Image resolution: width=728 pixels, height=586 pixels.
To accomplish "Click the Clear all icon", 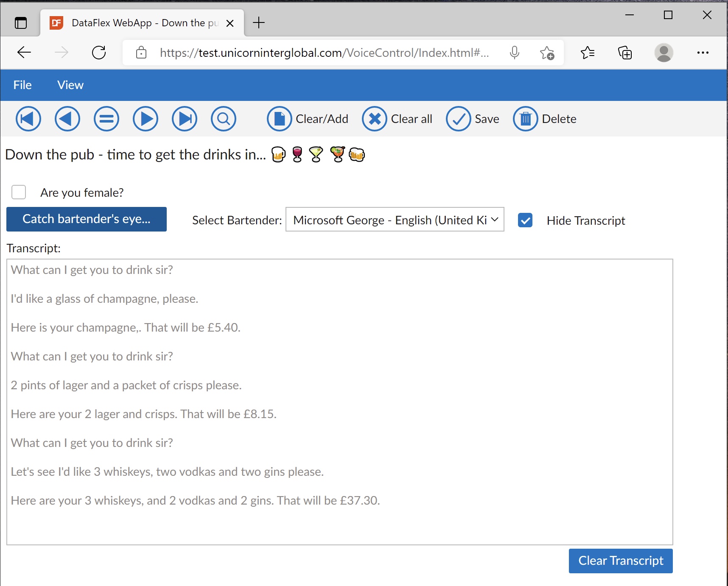I will point(375,119).
